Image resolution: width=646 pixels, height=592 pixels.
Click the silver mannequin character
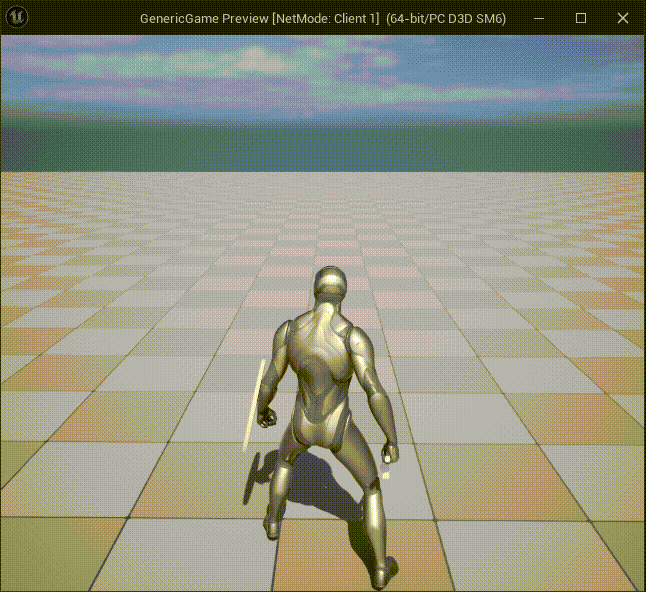(328, 426)
